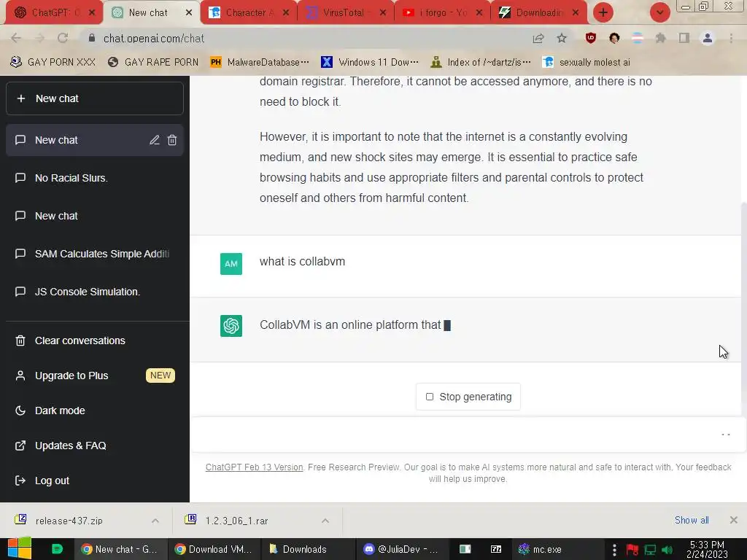Image resolution: width=747 pixels, height=560 pixels.
Task: View site info via the padlock icon
Action: point(92,38)
